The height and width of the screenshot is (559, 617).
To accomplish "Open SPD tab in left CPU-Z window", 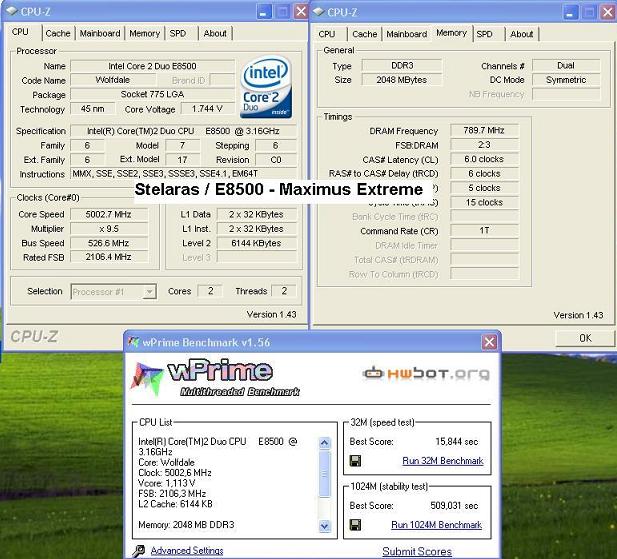I will [178, 33].
